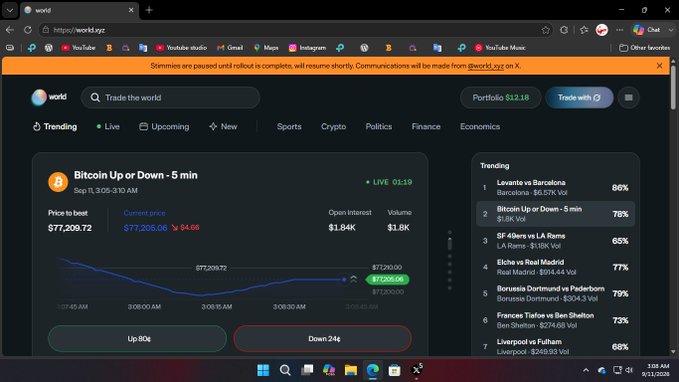Open the Gmail bookmark
The width and height of the screenshot is (679, 382).
pyautogui.click(x=230, y=48)
